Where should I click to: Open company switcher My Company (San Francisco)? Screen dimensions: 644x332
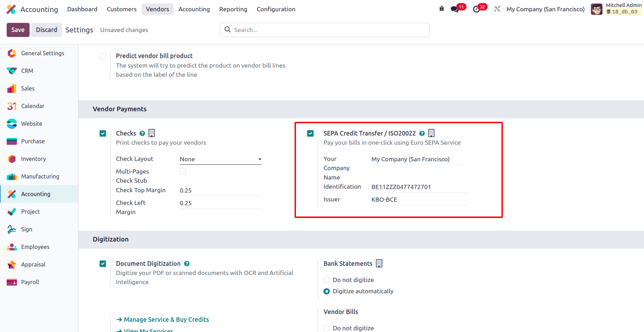(545, 9)
